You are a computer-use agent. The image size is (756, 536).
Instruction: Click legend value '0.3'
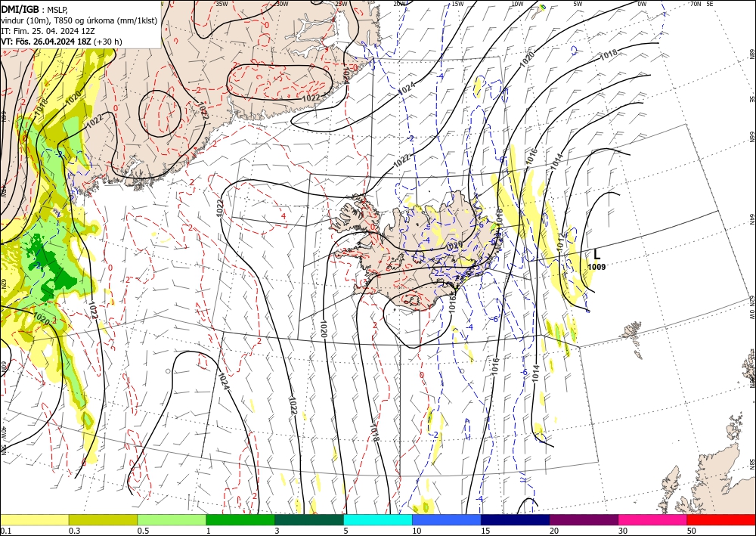[x=74, y=531]
